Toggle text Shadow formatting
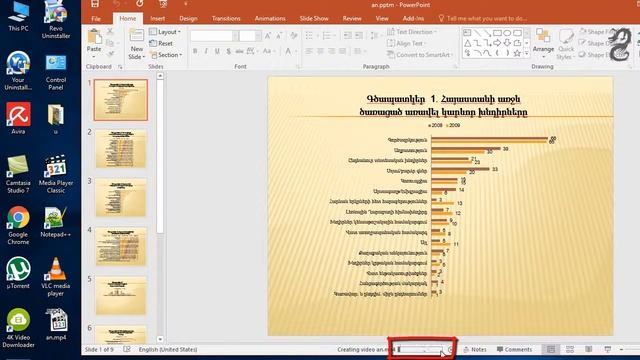The height and width of the screenshot is (360, 640). coord(228,51)
